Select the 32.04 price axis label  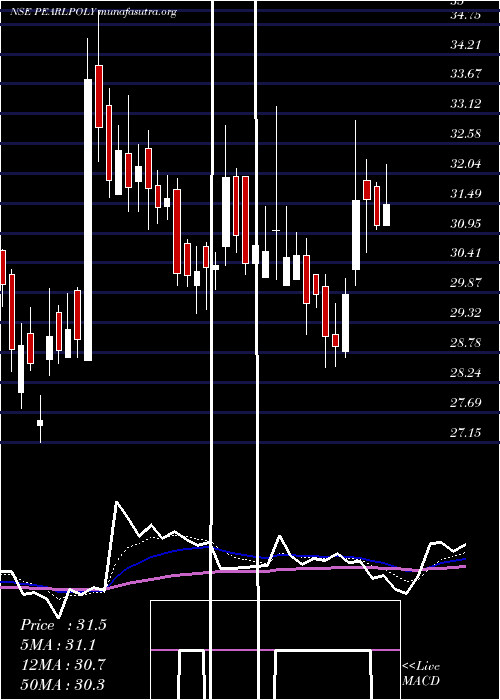(466, 164)
